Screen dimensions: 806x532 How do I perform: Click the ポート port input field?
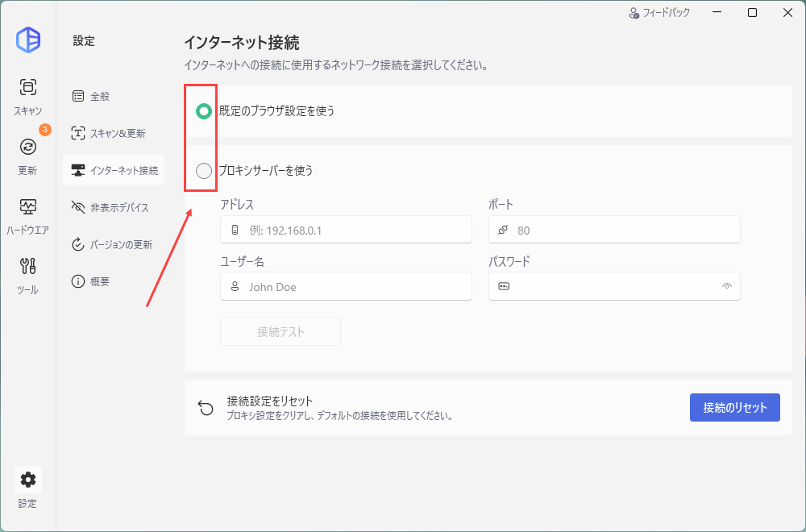(614, 229)
